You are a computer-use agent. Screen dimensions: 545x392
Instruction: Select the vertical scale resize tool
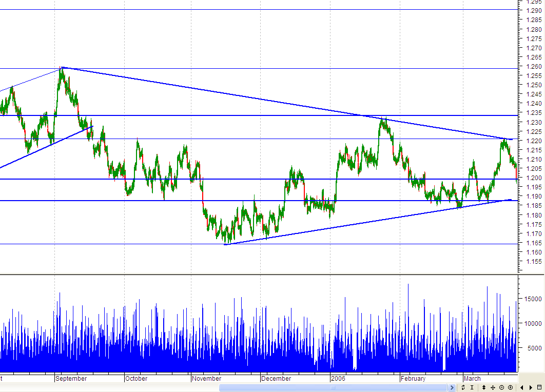click(x=484, y=387)
